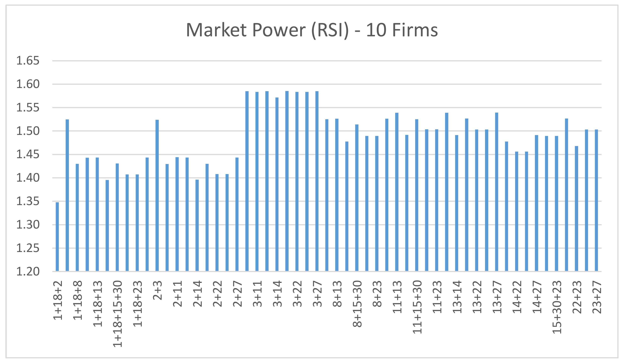Click the x-axis label 3+11
The height and width of the screenshot is (364, 623).
pos(257,294)
